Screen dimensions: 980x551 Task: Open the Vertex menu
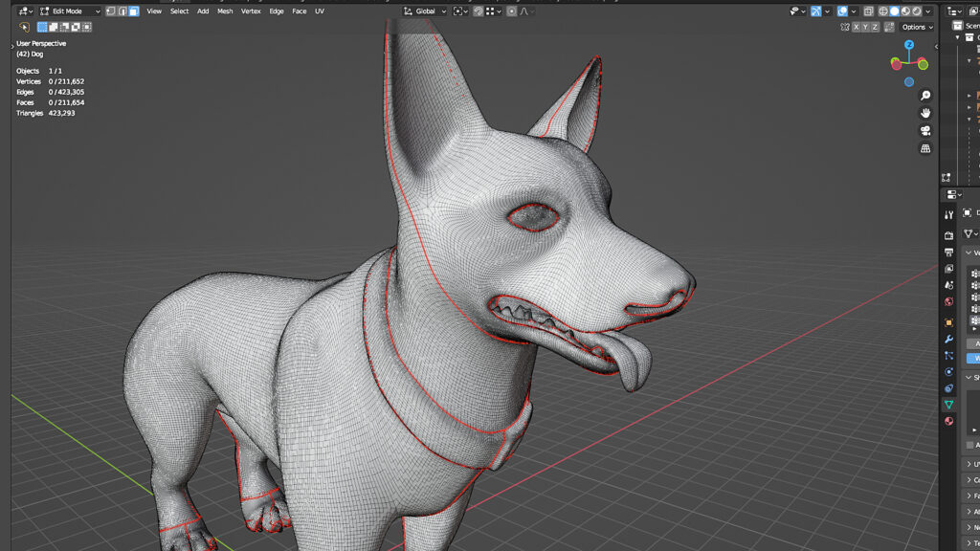251,11
